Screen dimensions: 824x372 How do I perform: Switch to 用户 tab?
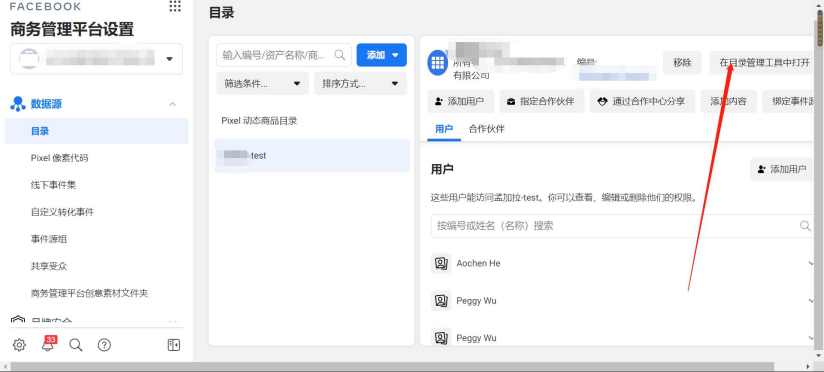click(x=444, y=129)
